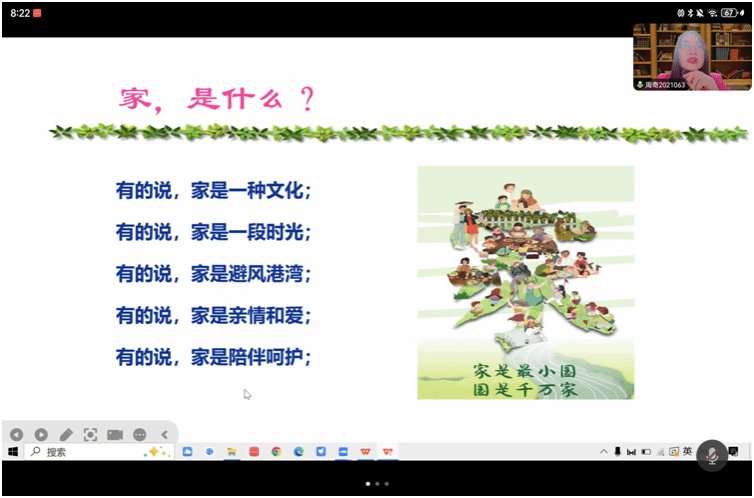Expand hidden system tray icons
754x498 pixels.
(604, 452)
